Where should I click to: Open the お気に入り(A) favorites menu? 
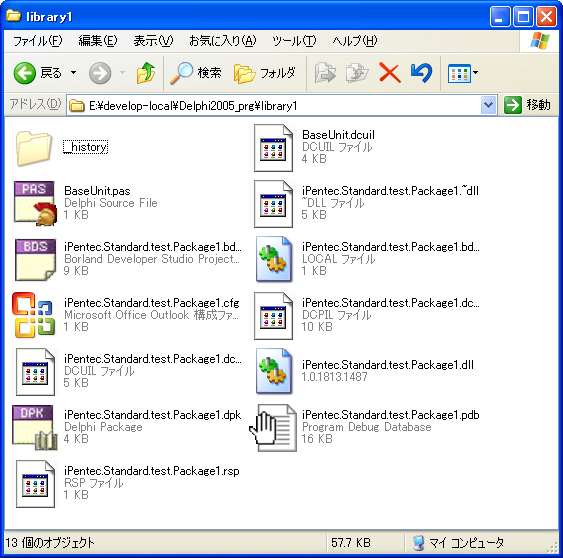[x=223, y=41]
